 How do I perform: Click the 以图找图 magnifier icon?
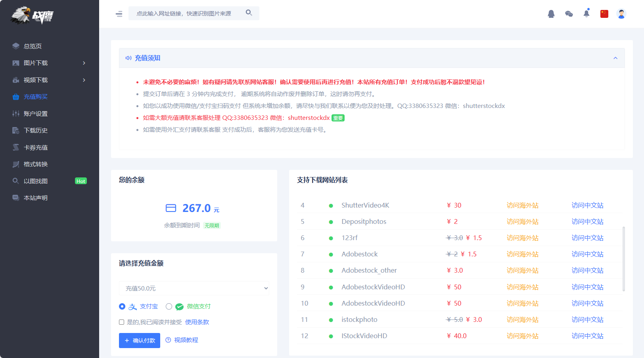[16, 181]
